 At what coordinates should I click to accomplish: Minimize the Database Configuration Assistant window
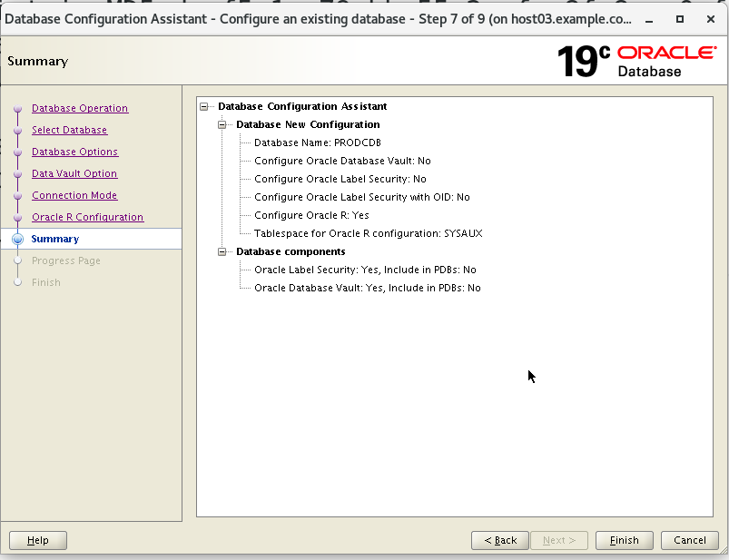(x=649, y=20)
